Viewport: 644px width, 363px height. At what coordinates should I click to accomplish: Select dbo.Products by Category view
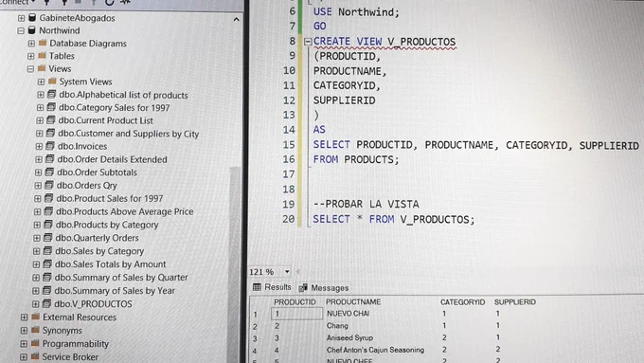click(x=107, y=225)
